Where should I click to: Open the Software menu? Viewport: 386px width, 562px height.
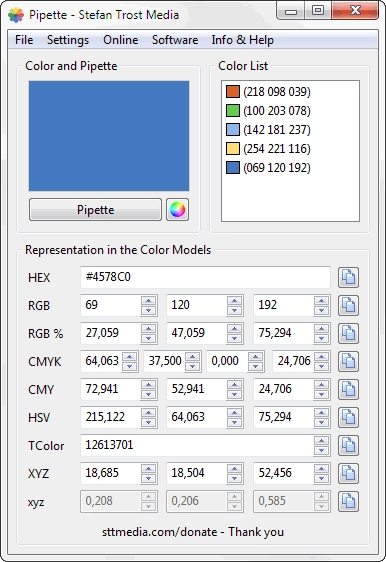175,40
